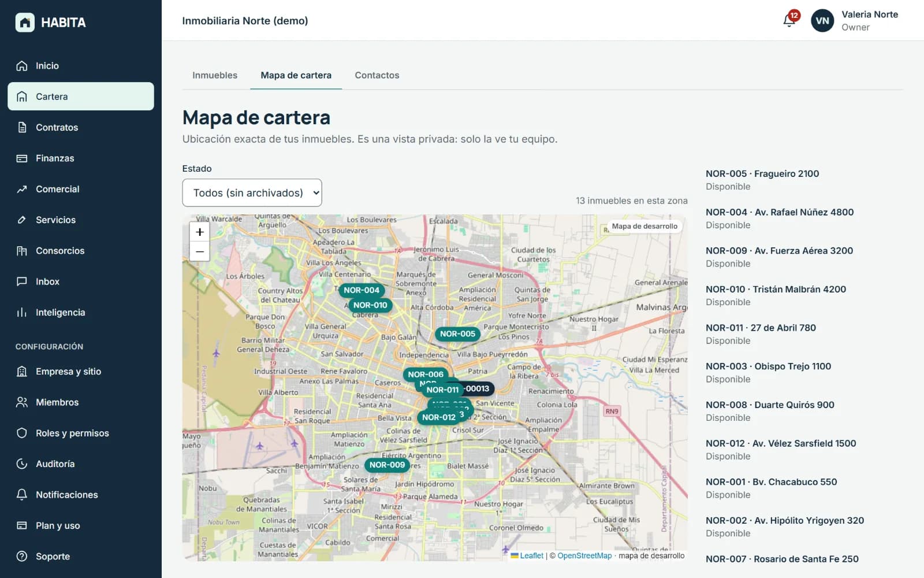
Task: Select the Mapa de cartera tab
Action: click(296, 75)
